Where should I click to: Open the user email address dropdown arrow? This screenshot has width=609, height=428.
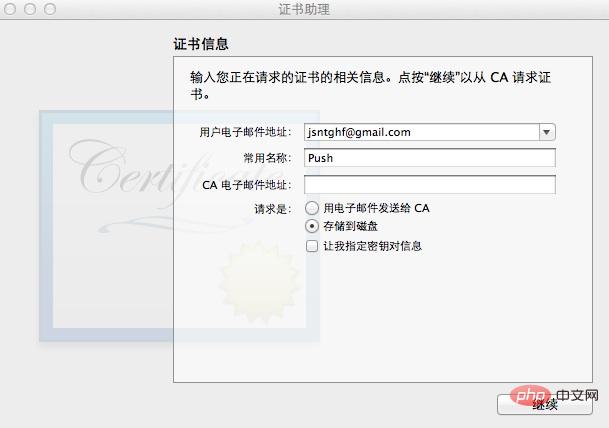(x=547, y=132)
